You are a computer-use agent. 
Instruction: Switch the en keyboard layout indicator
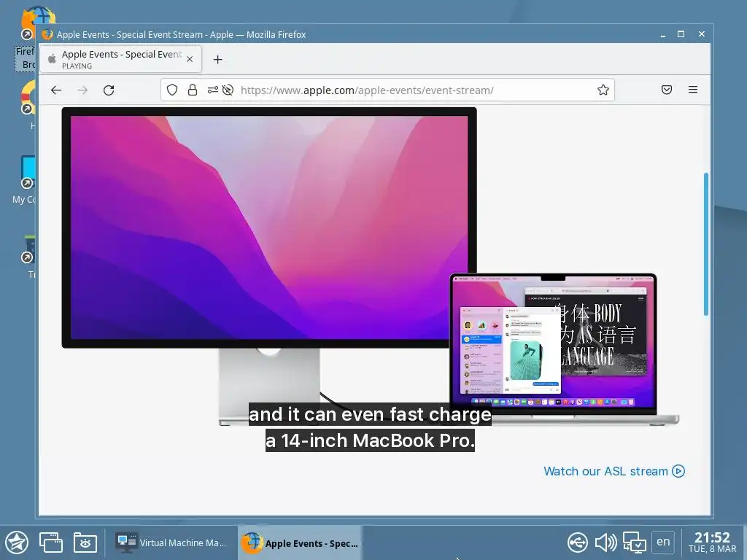tap(663, 542)
